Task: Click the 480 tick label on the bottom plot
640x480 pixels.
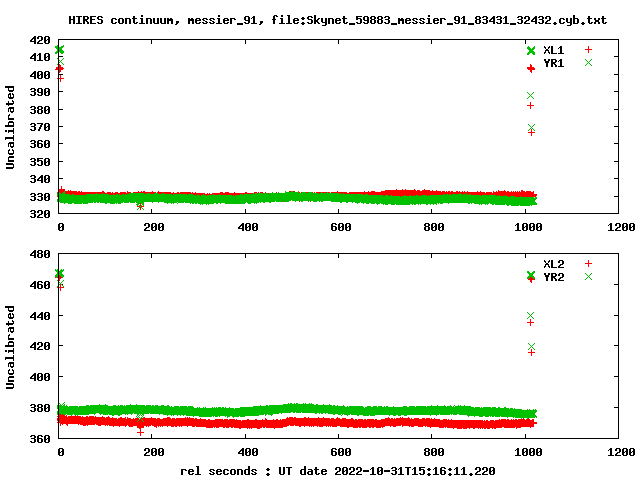Action: [40, 254]
